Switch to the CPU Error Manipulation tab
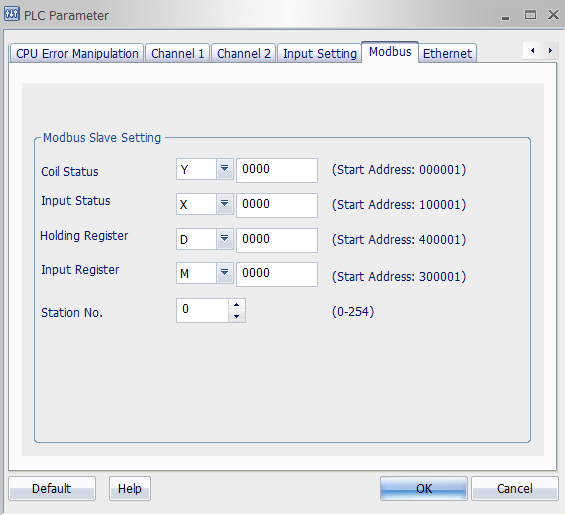Viewport: 565px width, 515px height. tap(77, 53)
